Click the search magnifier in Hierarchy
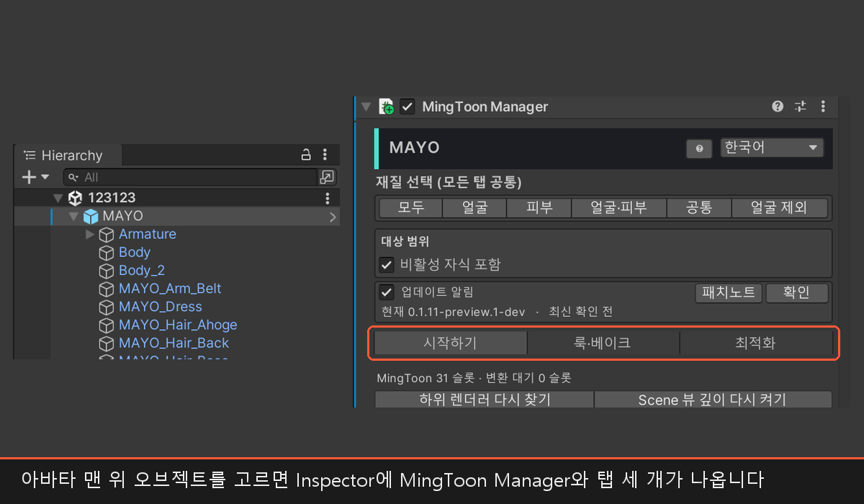The width and height of the screenshot is (864, 504). point(74,177)
